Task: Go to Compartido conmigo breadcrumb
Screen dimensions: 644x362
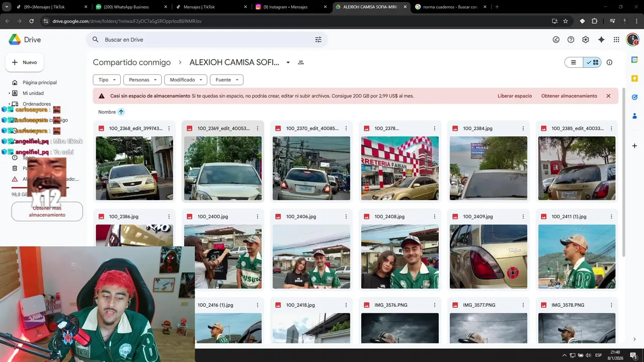Action: 132,62
